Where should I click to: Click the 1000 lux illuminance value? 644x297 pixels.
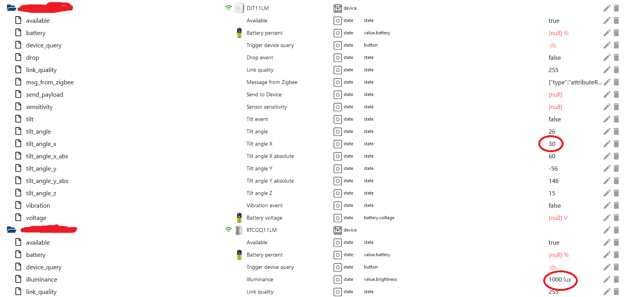click(560, 279)
